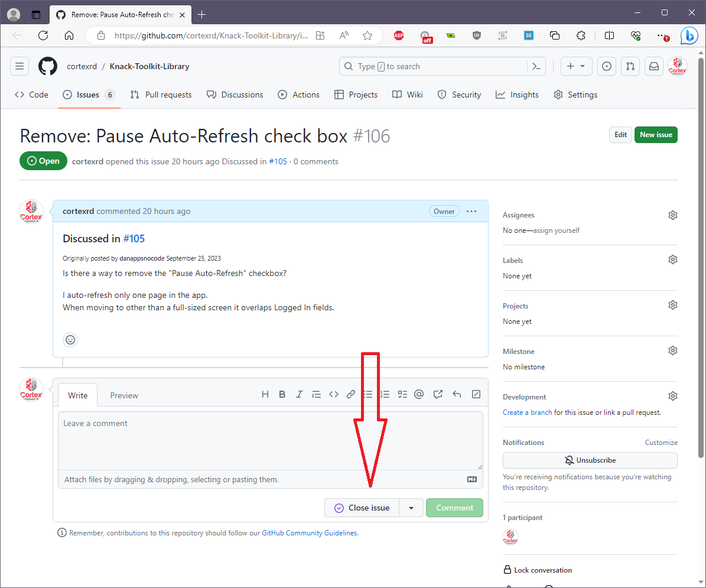Refresh the page with the browser reload button
Viewport: 706px width, 588px height.
tap(43, 35)
